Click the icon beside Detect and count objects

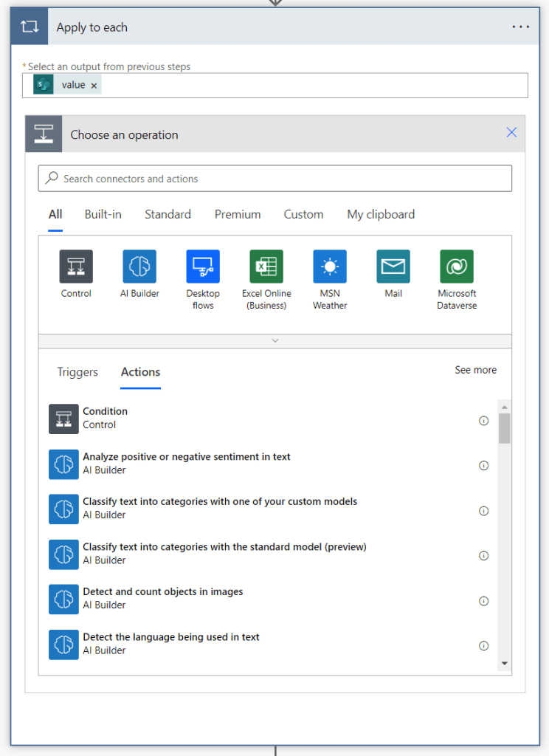tap(63, 599)
